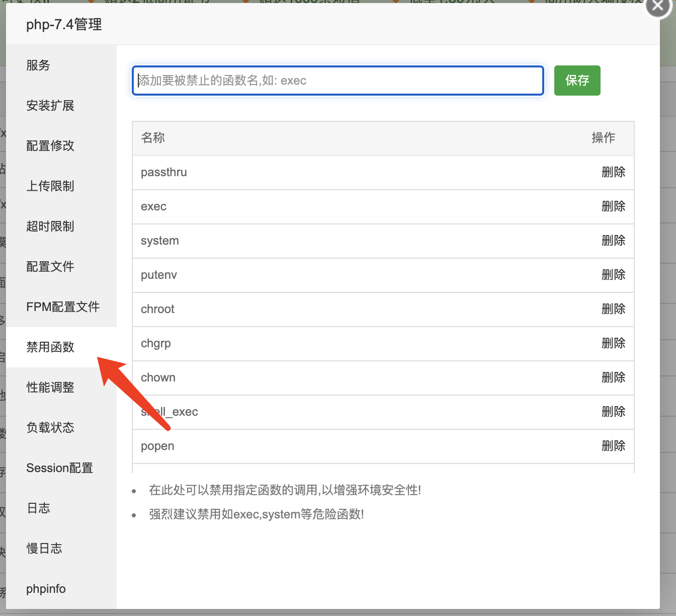This screenshot has width=676, height=616.
Task: Open the 配置文件 section
Action: point(50,266)
